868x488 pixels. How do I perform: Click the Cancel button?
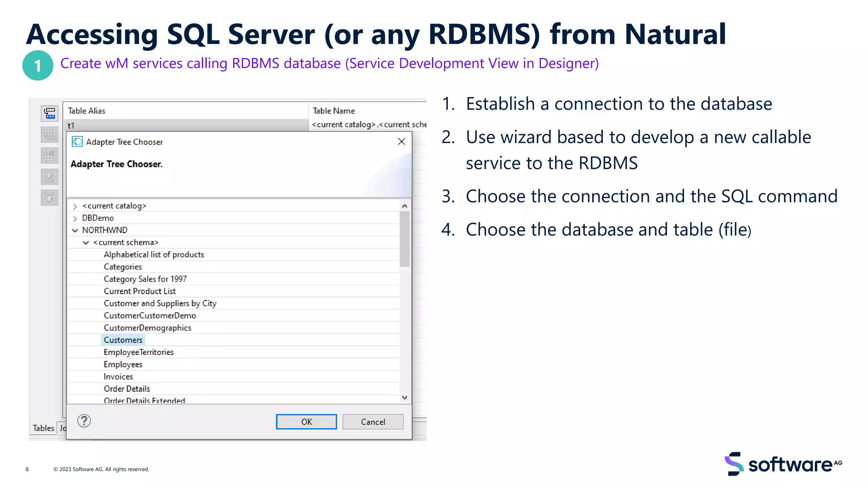(x=373, y=422)
